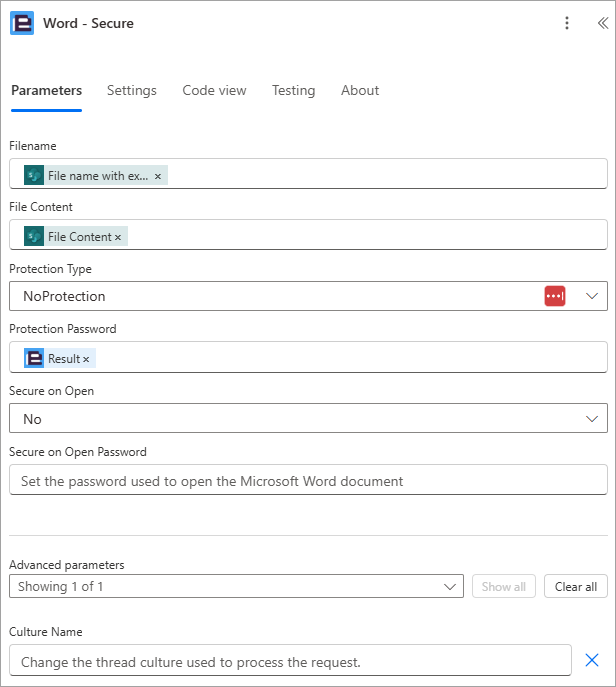Click the Clear all button
This screenshot has height=687, width=616.
(576, 586)
